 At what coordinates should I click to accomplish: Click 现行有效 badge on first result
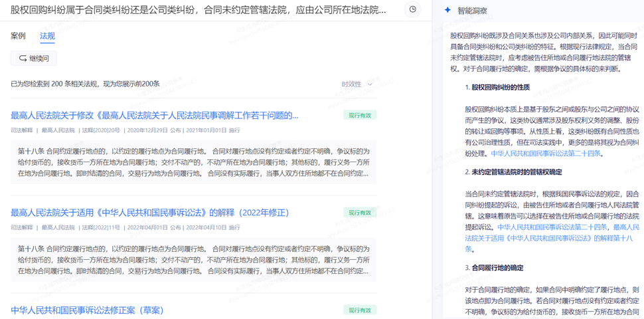coord(360,116)
